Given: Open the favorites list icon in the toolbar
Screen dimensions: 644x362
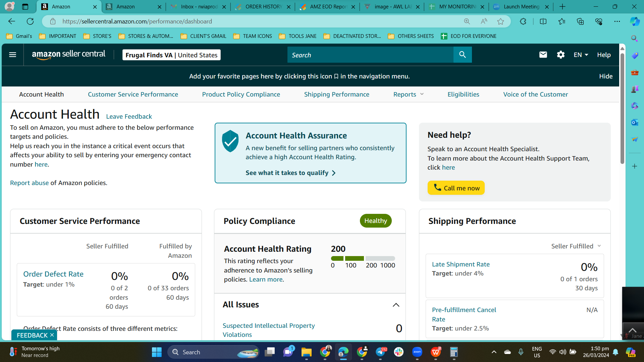Looking at the screenshot, I should tap(562, 21).
